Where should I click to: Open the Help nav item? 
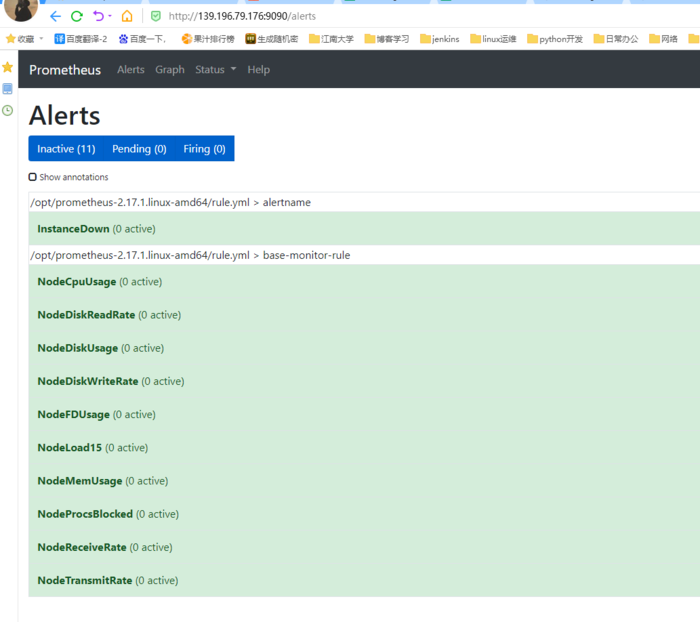[258, 70]
